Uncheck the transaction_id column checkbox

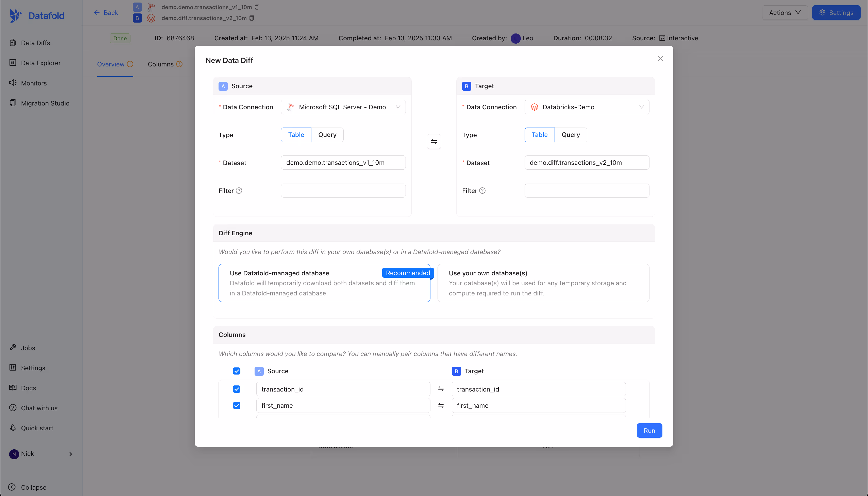tap(237, 389)
